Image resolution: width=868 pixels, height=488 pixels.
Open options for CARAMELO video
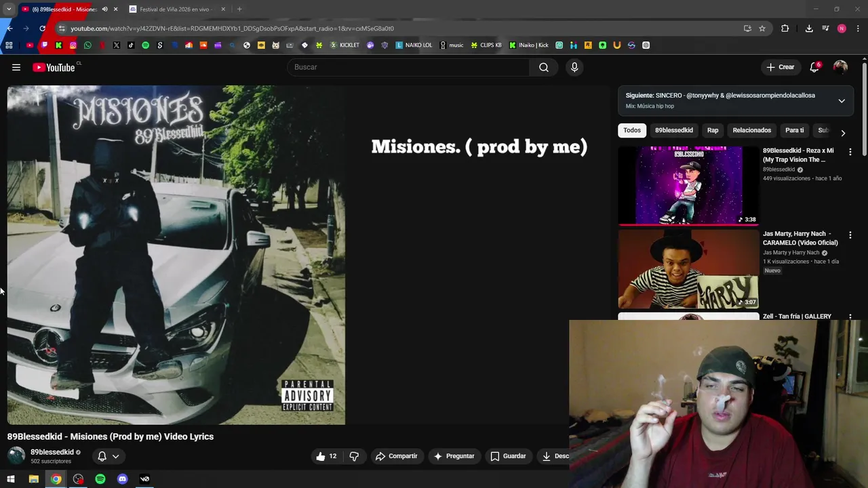[x=850, y=235]
